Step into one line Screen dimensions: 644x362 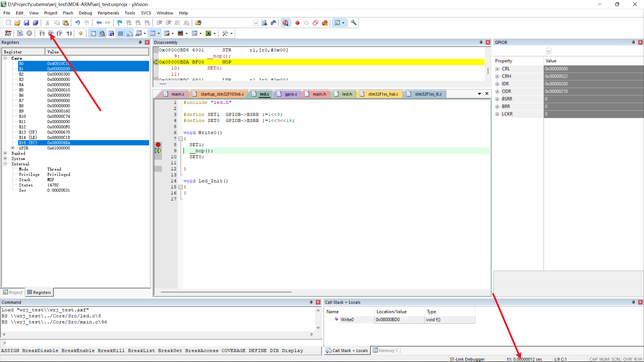click(42, 33)
